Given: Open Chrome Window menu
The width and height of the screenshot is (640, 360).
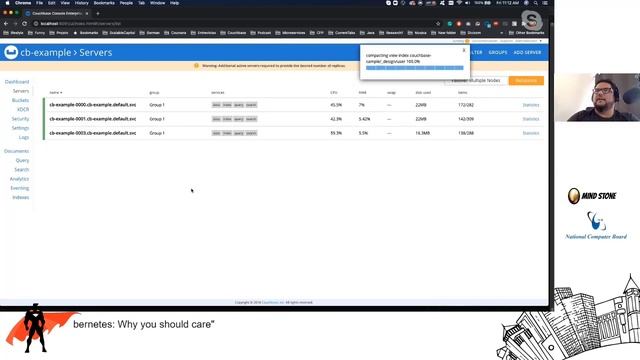Looking at the screenshot, I should [x=158, y=3].
